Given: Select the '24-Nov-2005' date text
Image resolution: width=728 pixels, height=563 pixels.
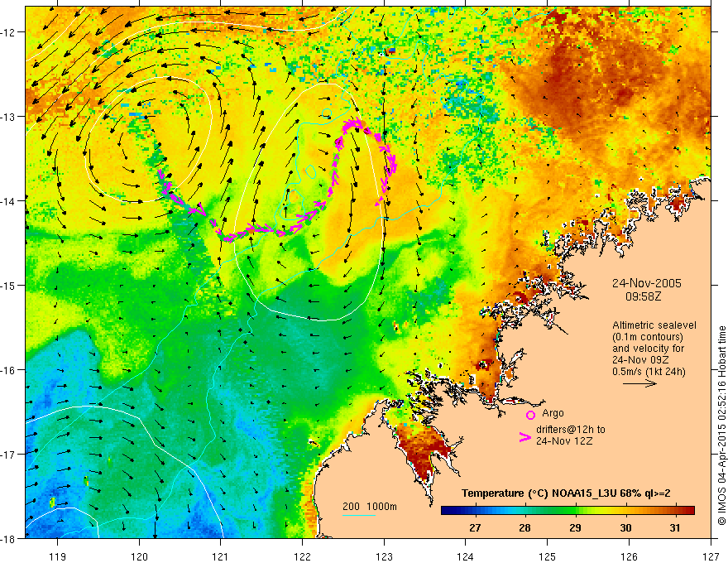Looking at the screenshot, I should click(647, 283).
